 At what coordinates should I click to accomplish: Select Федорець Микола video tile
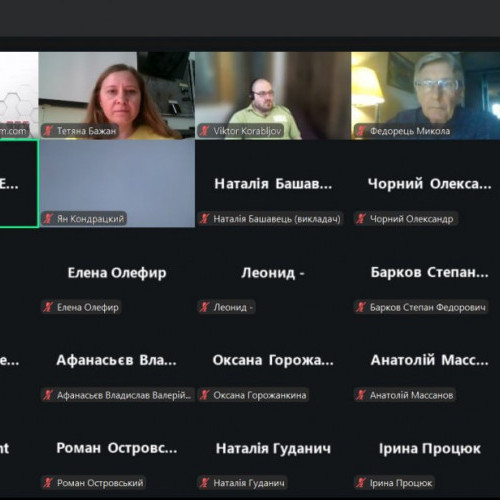click(x=426, y=95)
